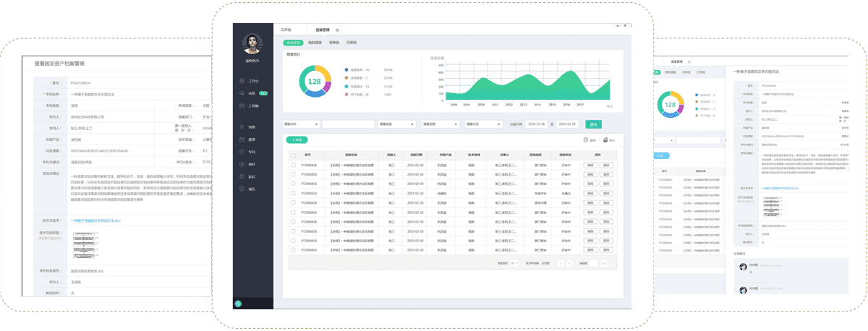Expand the 提案名称 dropdown filter
Viewport: 868px width, 331px height.
point(301,124)
